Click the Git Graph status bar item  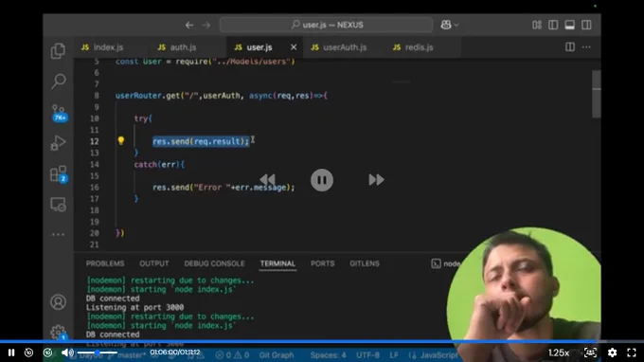[277, 355]
